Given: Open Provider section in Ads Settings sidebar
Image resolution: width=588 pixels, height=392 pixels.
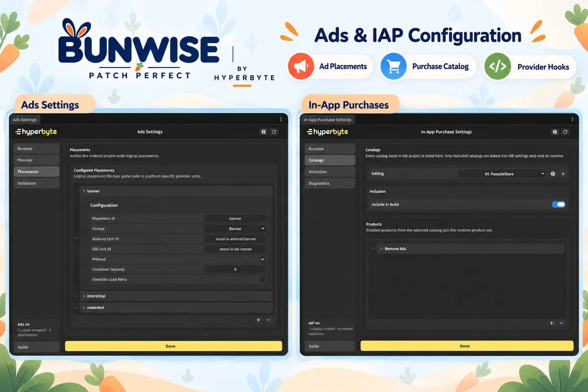Looking at the screenshot, I should [36, 160].
